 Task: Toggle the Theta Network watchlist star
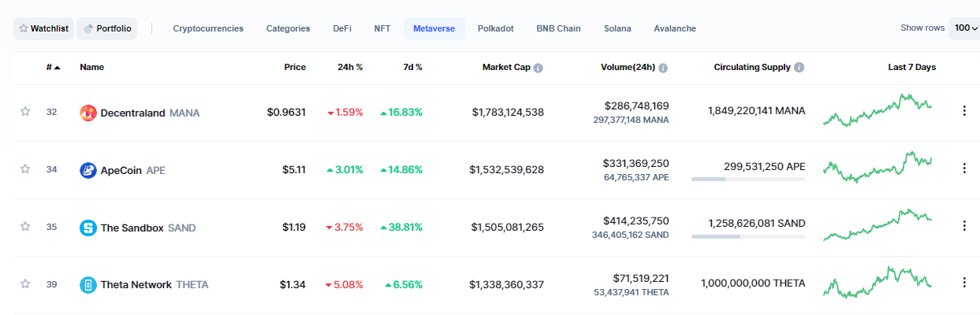pos(25,284)
